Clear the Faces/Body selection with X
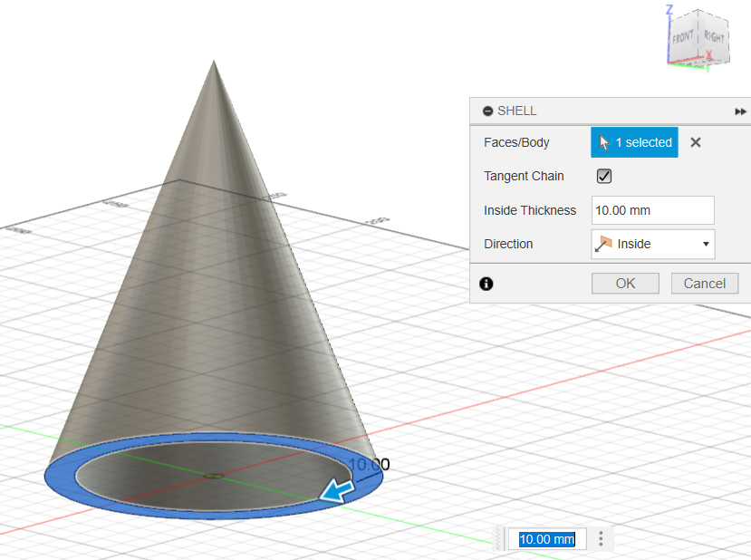The width and height of the screenshot is (751, 560). point(696,142)
